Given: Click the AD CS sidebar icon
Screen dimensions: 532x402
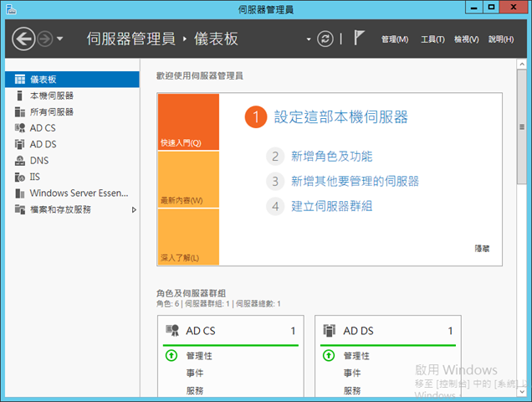Looking at the screenshot, I should coord(20,128).
